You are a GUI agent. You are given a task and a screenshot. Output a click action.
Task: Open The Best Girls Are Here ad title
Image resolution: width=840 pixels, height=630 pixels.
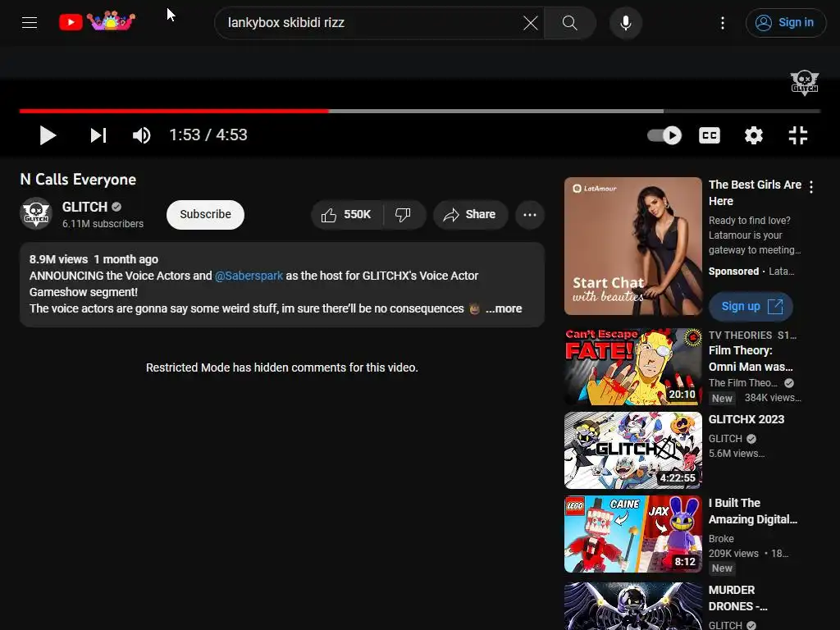pos(755,192)
